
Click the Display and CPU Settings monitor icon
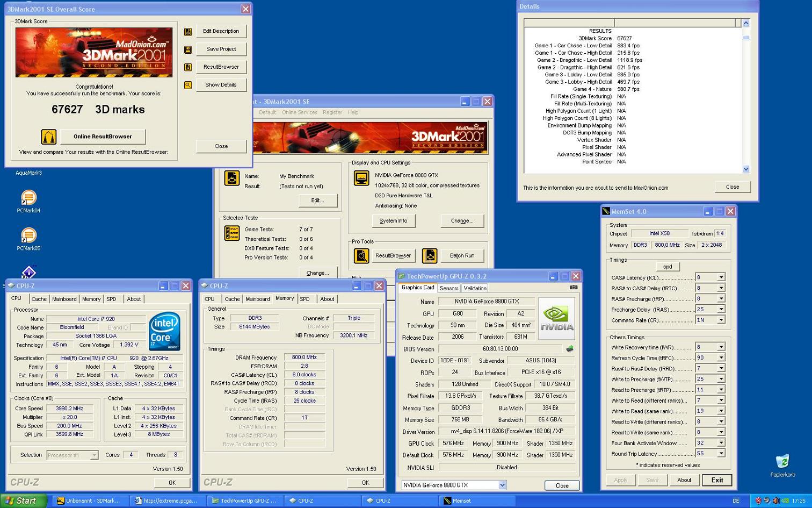[361, 178]
